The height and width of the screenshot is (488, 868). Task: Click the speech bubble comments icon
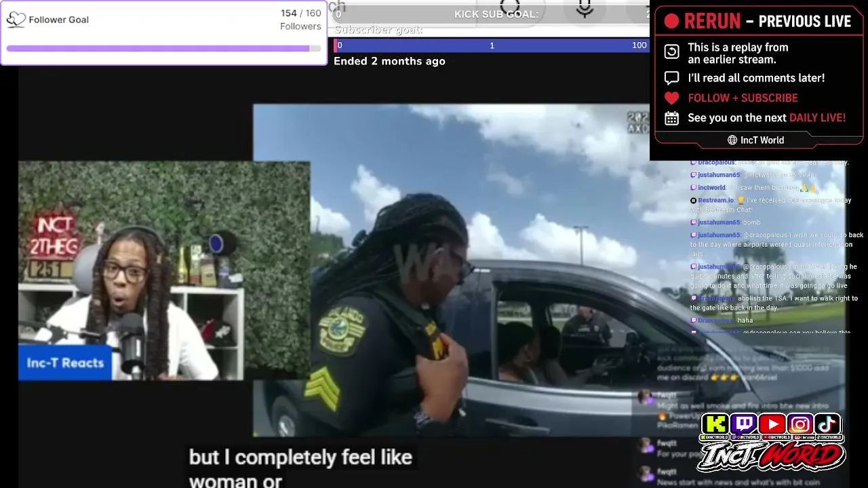[671, 78]
